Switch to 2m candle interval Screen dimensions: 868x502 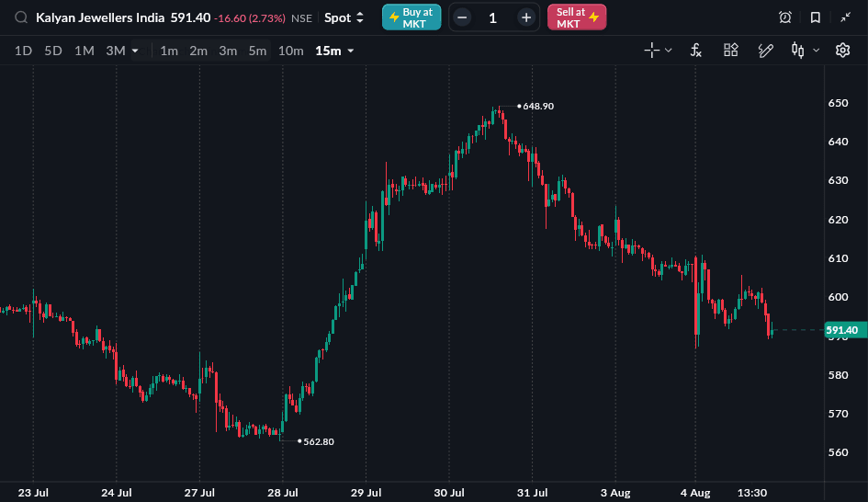tap(198, 51)
